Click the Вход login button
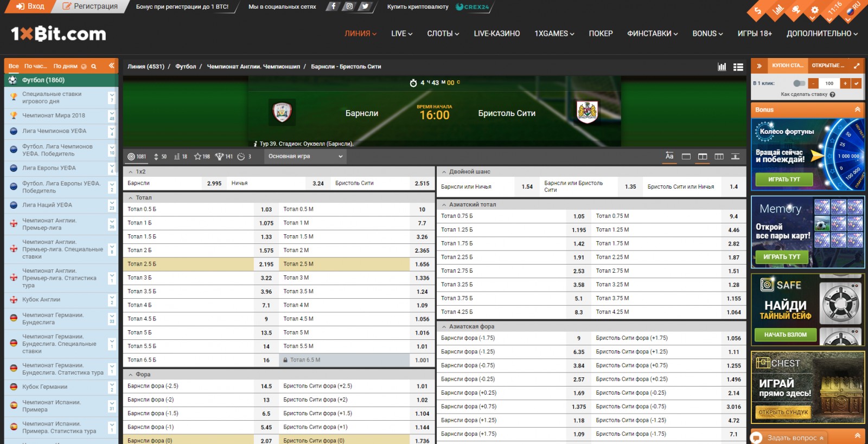This screenshot has width=868, height=444. [x=30, y=7]
